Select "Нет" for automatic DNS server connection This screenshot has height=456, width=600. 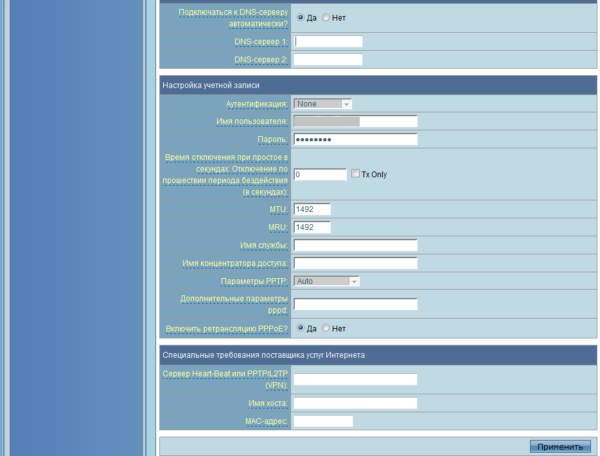[326, 17]
